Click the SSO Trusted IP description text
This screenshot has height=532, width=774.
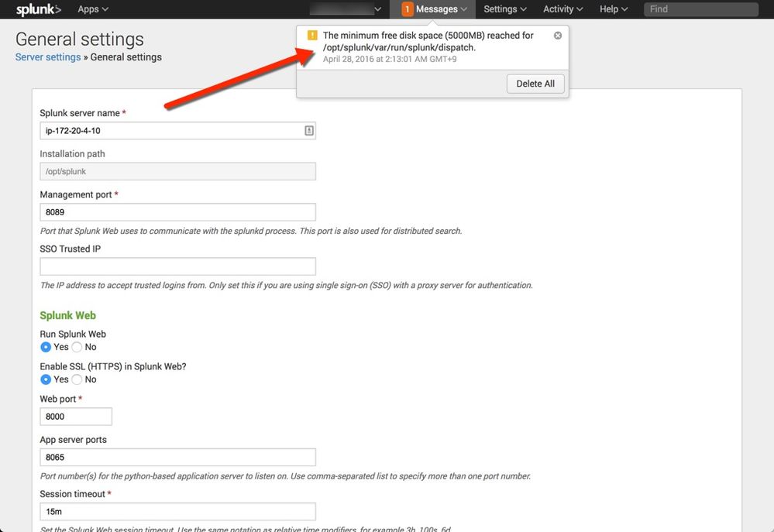coord(287,285)
